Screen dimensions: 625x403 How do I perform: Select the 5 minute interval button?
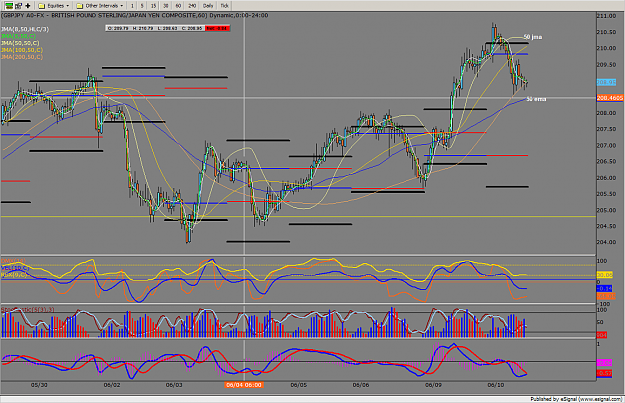click(x=142, y=6)
